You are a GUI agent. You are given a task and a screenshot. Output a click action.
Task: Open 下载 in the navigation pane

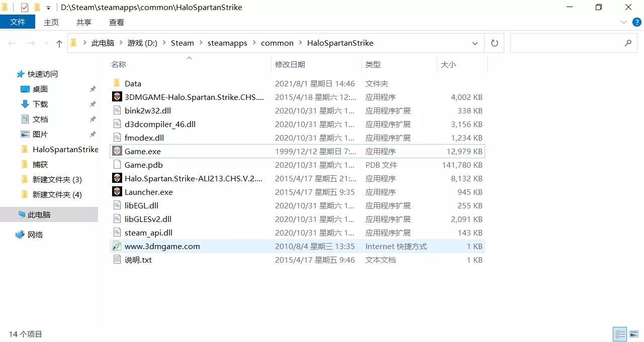(x=40, y=104)
